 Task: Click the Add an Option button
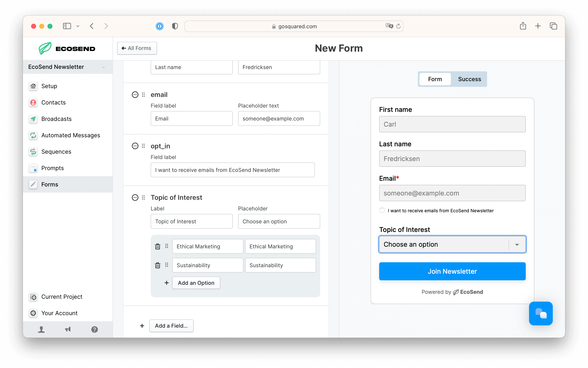coord(196,283)
